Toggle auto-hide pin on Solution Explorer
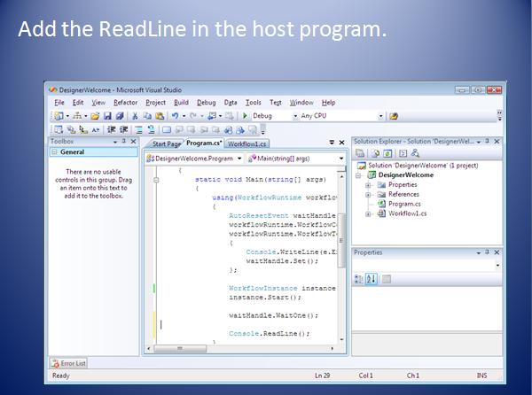Viewport: 532px width, 395px height. click(487, 142)
